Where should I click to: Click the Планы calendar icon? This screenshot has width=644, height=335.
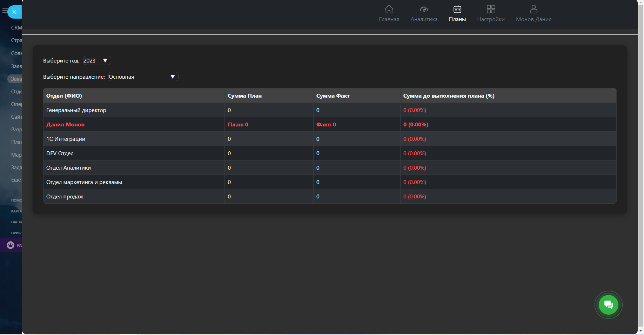[457, 9]
